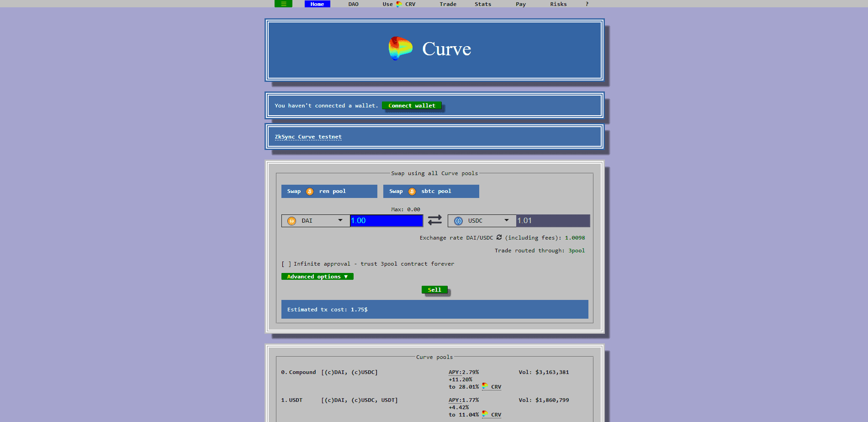Click Vol: $3,163,381 text
The image size is (868, 422).
[x=544, y=372]
